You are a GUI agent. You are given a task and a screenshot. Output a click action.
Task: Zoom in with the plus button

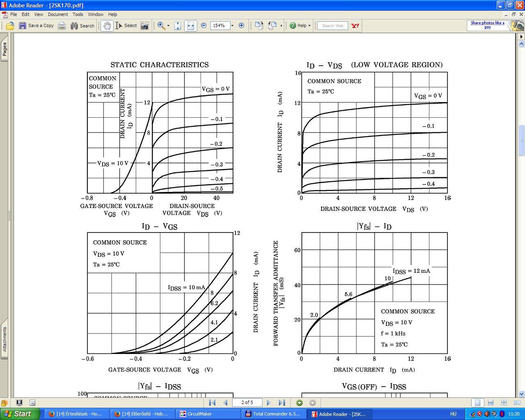pyautogui.click(x=242, y=26)
